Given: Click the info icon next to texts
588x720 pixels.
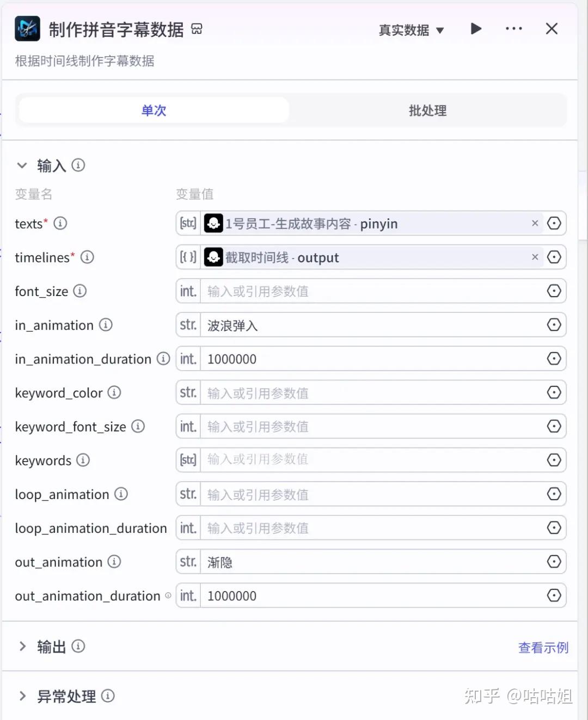Looking at the screenshot, I should 60,224.
